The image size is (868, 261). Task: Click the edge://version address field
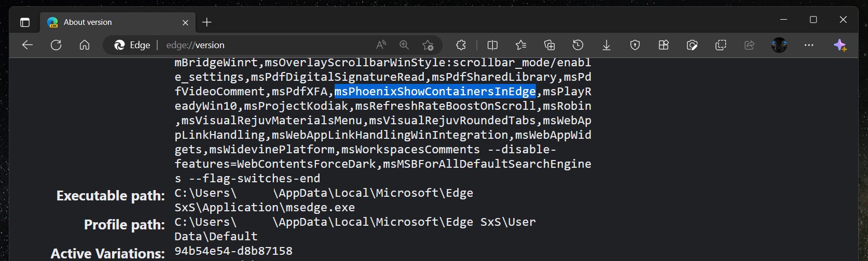click(259, 45)
